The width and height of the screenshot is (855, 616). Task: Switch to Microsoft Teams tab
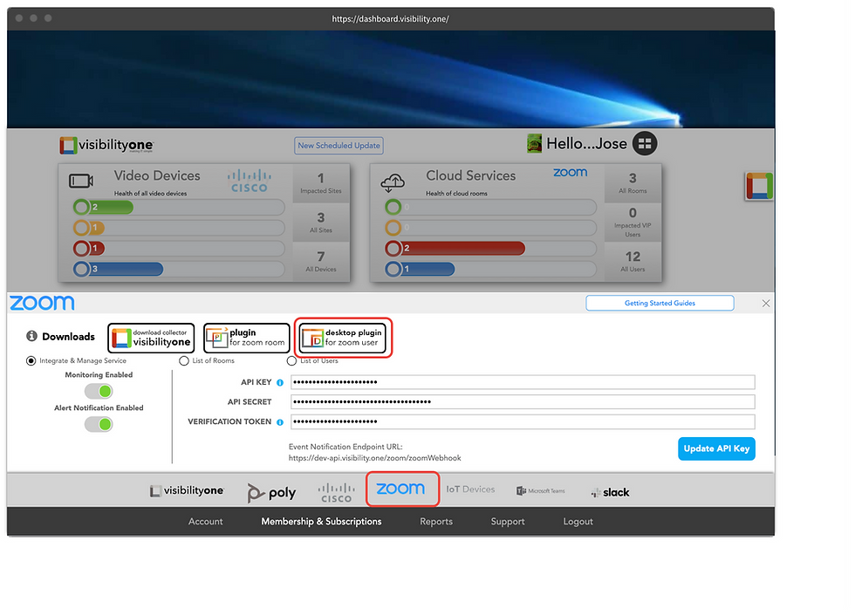[540, 491]
